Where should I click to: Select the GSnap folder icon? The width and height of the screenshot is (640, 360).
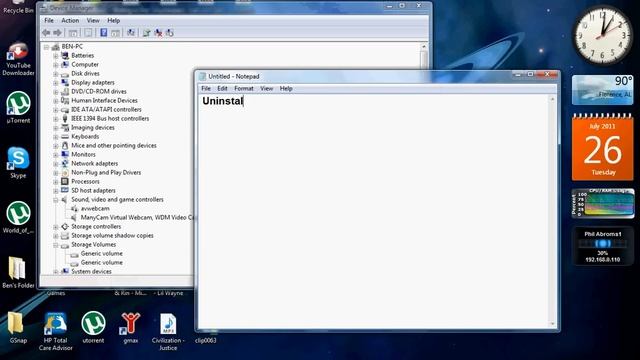(x=17, y=327)
